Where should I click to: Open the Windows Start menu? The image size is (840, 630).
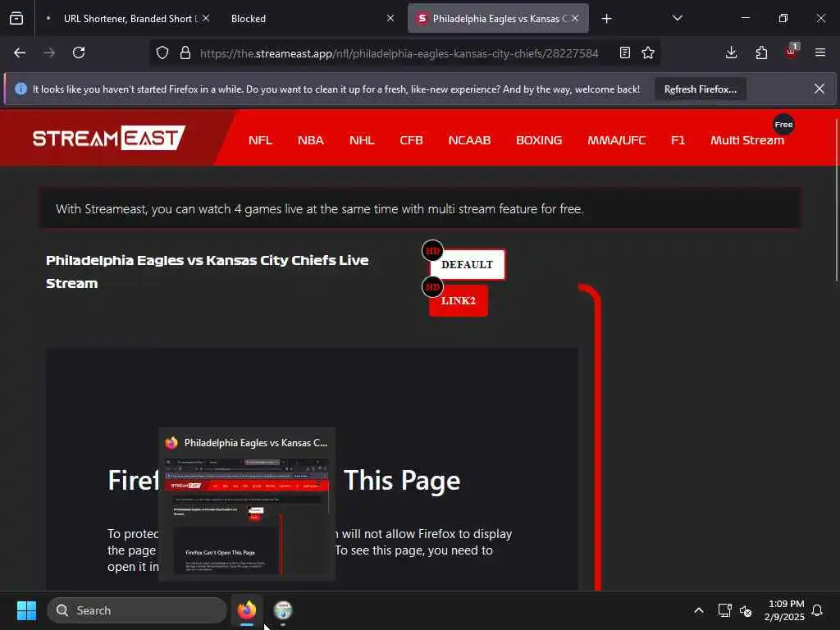click(26, 610)
